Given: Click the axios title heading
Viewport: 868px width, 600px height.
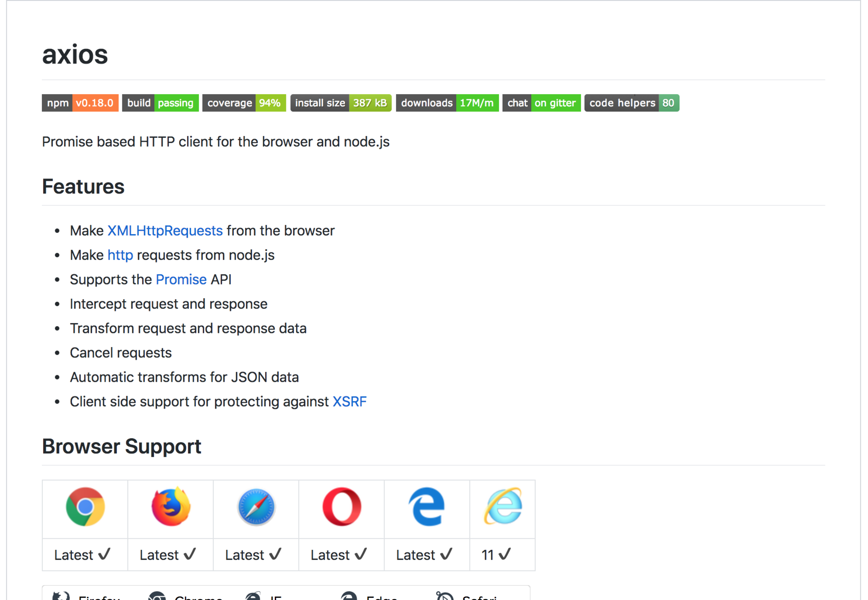Looking at the screenshot, I should (x=75, y=55).
